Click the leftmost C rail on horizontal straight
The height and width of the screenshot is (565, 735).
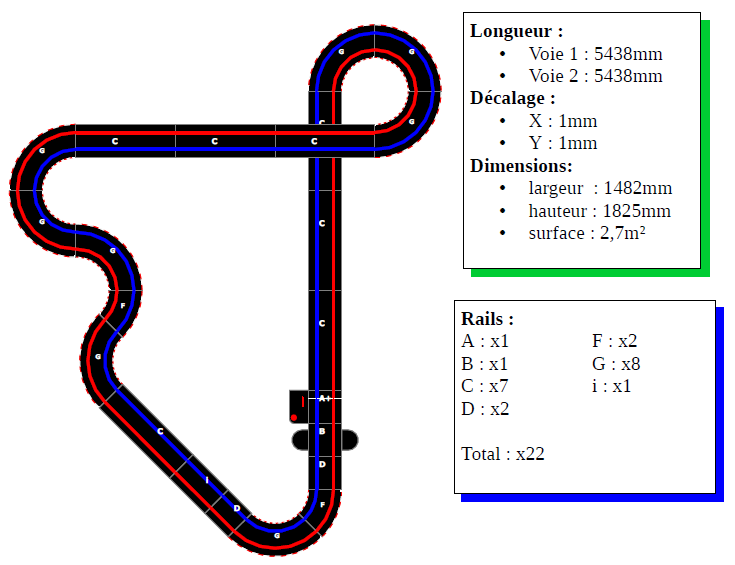115,142
